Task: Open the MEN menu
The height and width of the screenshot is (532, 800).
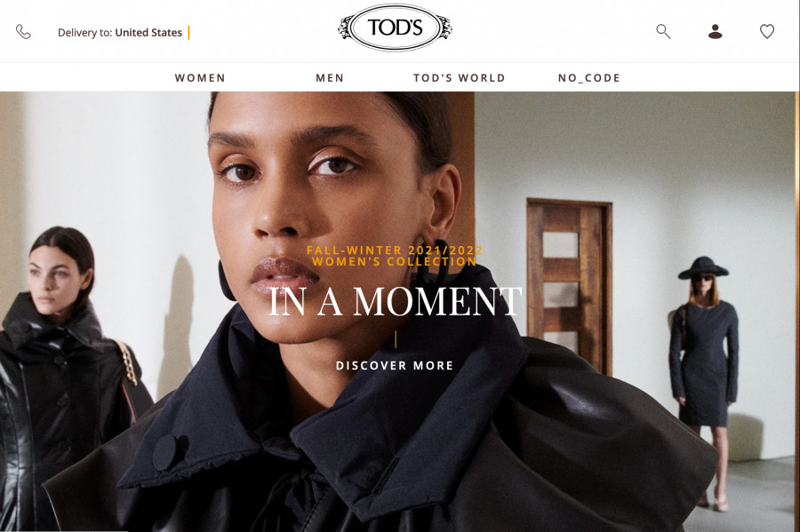Action: point(330,78)
